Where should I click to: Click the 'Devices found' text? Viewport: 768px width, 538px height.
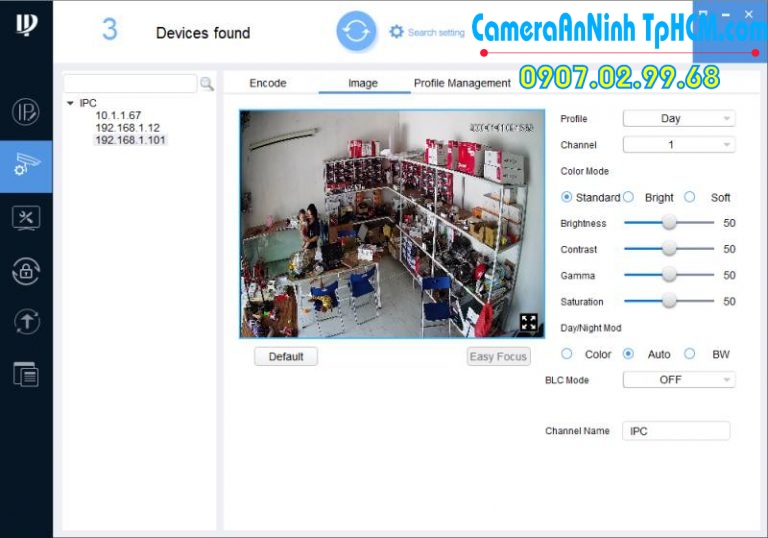pos(203,33)
